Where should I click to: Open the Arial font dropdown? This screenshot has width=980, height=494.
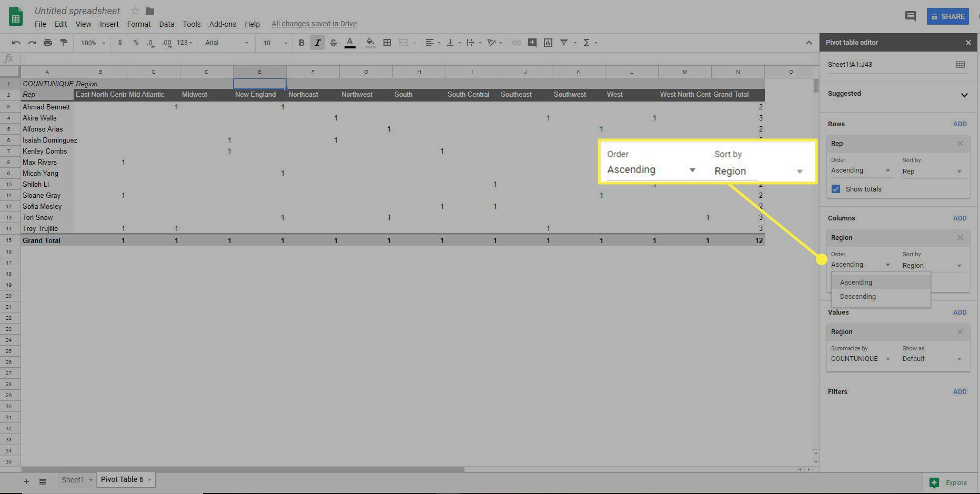click(x=227, y=43)
